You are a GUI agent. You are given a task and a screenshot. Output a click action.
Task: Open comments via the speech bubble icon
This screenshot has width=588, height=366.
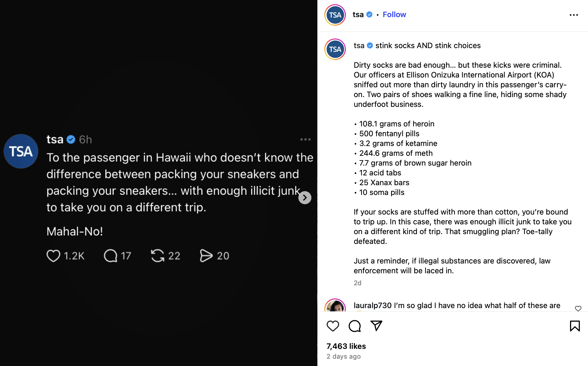[355, 326]
